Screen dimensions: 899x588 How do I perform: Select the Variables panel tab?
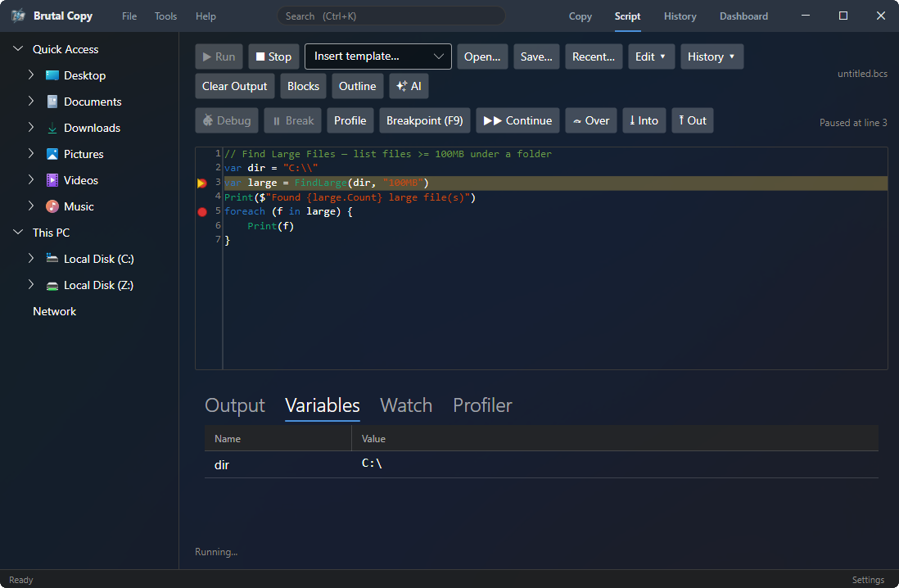click(x=323, y=405)
